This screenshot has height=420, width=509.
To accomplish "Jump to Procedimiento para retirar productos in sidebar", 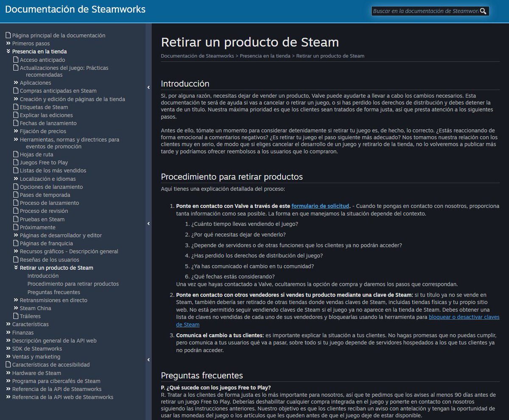I will click(73, 284).
